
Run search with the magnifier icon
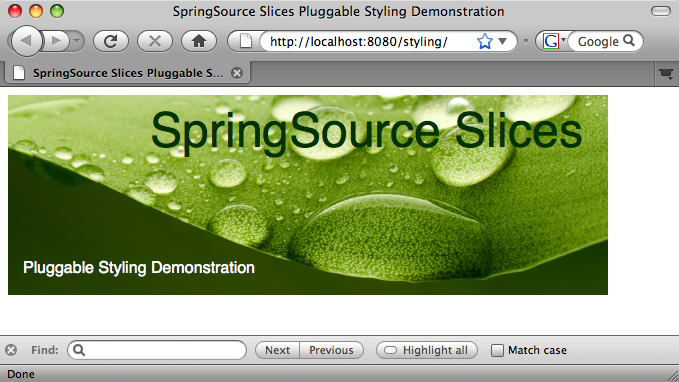629,41
